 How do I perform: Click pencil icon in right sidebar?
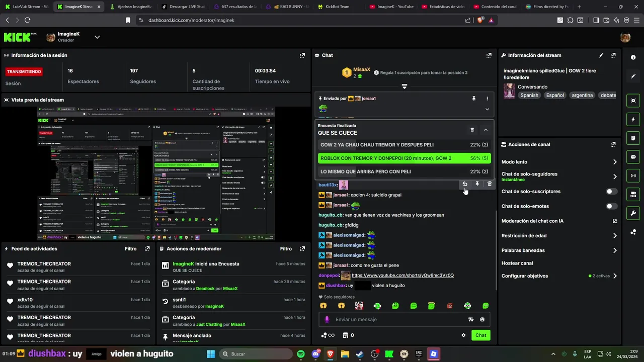pyautogui.click(x=633, y=76)
